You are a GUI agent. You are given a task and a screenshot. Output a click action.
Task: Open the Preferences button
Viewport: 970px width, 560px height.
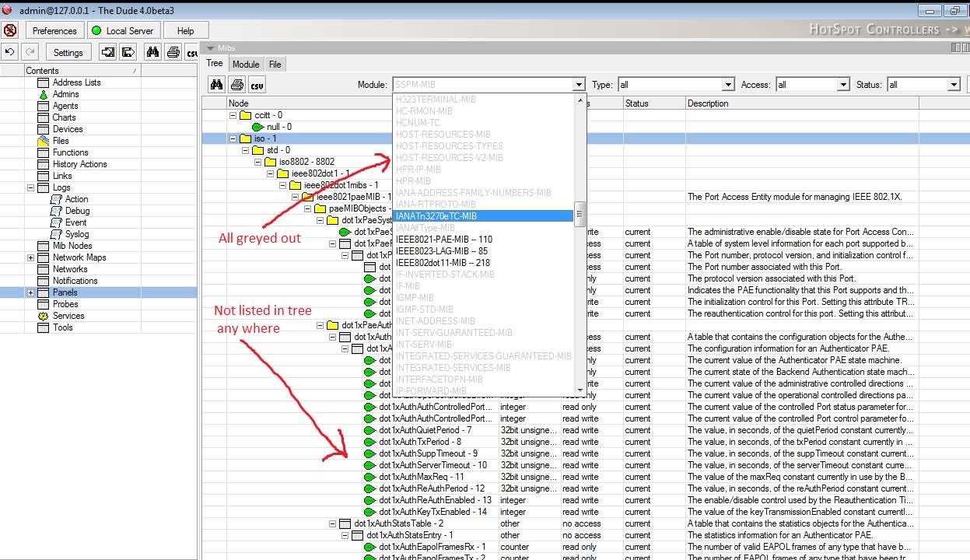click(x=54, y=30)
